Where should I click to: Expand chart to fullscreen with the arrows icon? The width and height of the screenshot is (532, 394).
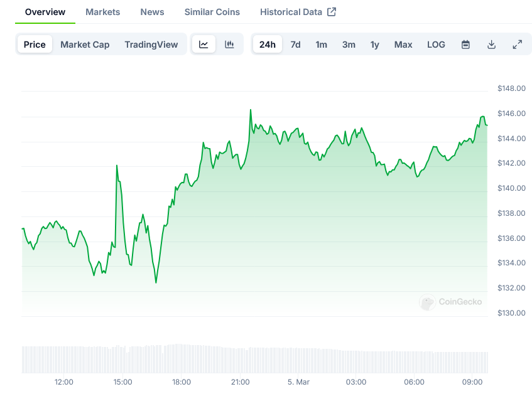pos(517,44)
